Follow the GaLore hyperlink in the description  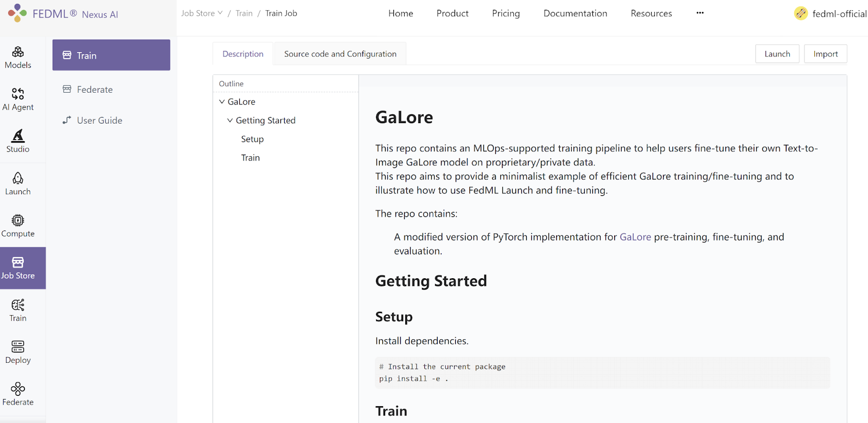click(635, 237)
